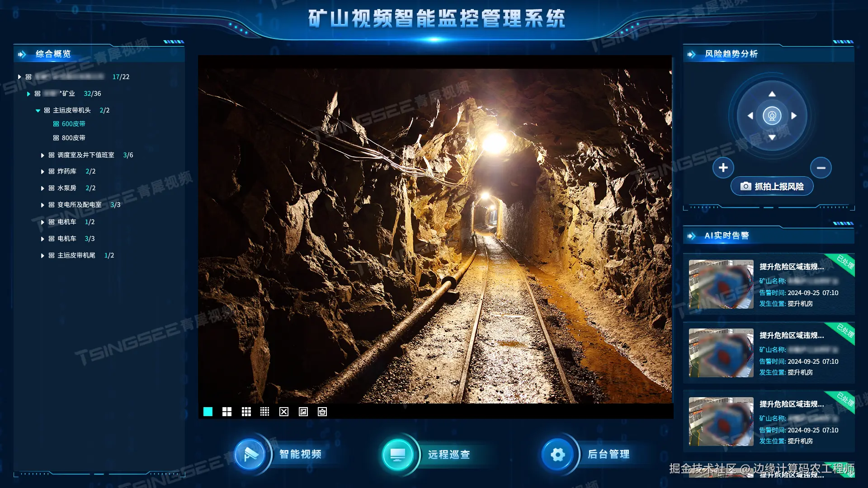Screen dimensions: 868x488
Task: Collapse the 主运皮带机头 tree node
Action: [x=38, y=110]
